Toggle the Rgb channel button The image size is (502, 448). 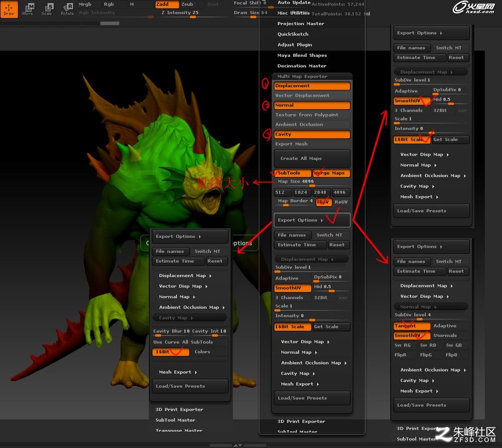click(x=109, y=4)
